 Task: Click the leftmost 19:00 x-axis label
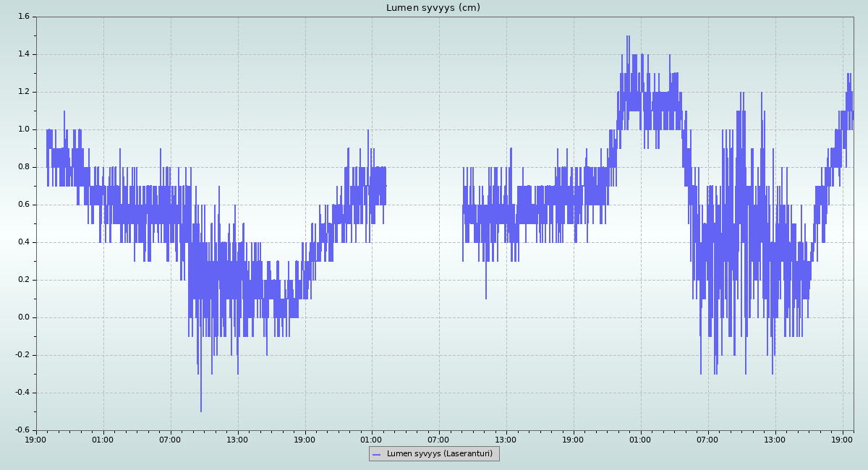(36, 440)
